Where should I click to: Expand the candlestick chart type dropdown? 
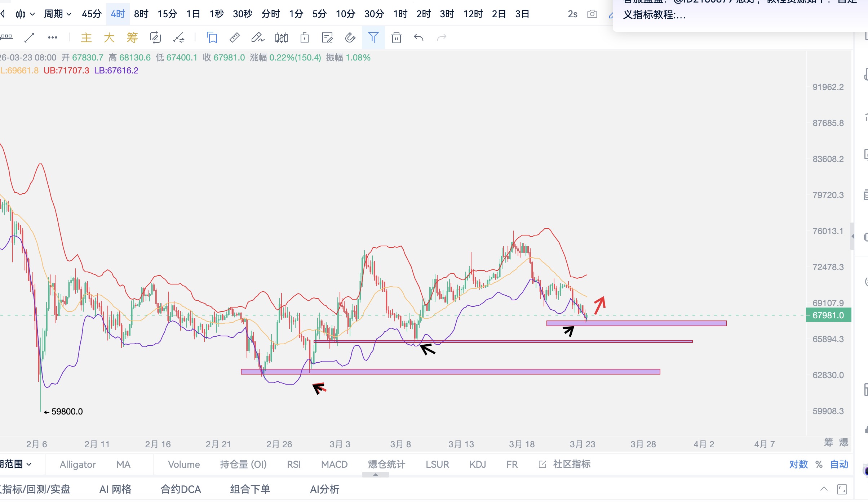(x=25, y=14)
